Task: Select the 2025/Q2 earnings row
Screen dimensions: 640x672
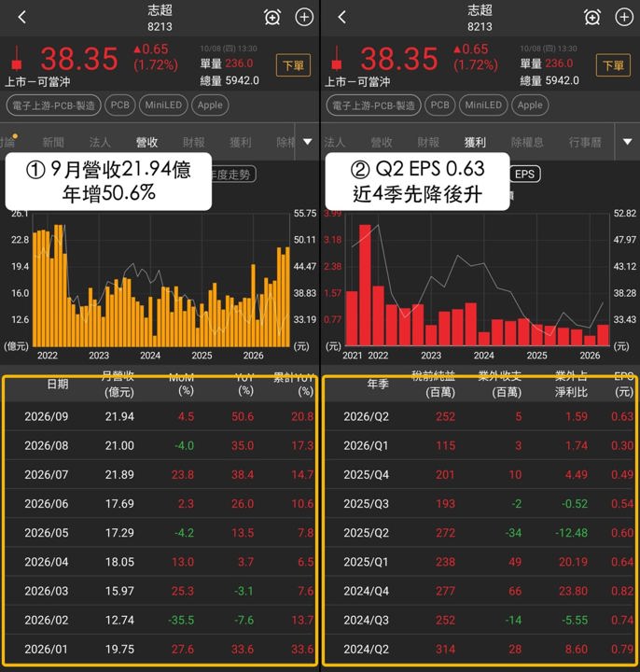Action: [480, 533]
